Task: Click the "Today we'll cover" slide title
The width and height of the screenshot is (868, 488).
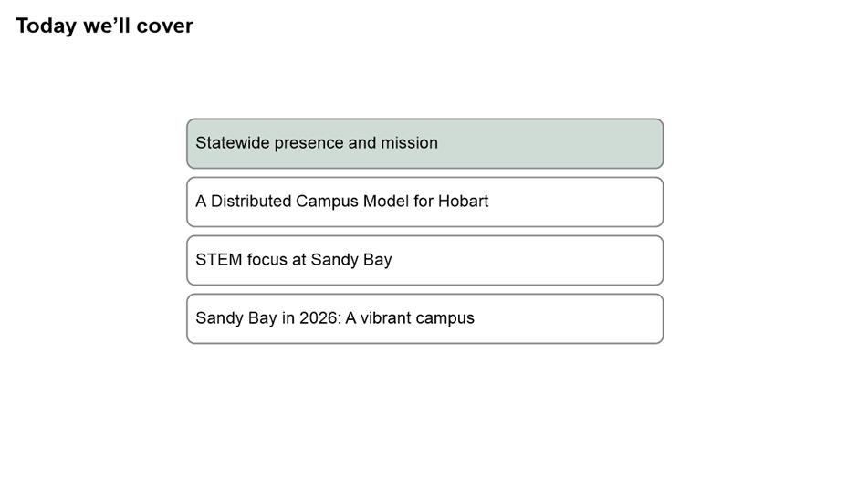Action: pyautogui.click(x=104, y=26)
